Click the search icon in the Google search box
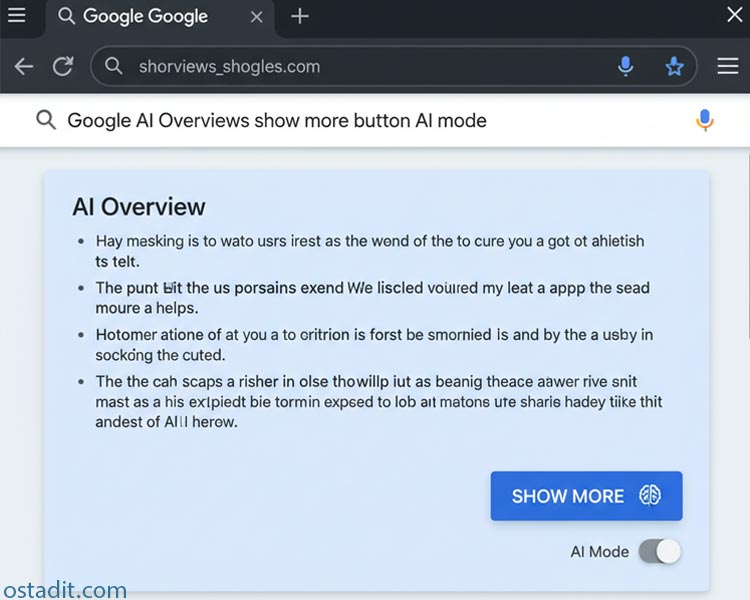The width and height of the screenshot is (750, 600). pyautogui.click(x=45, y=120)
